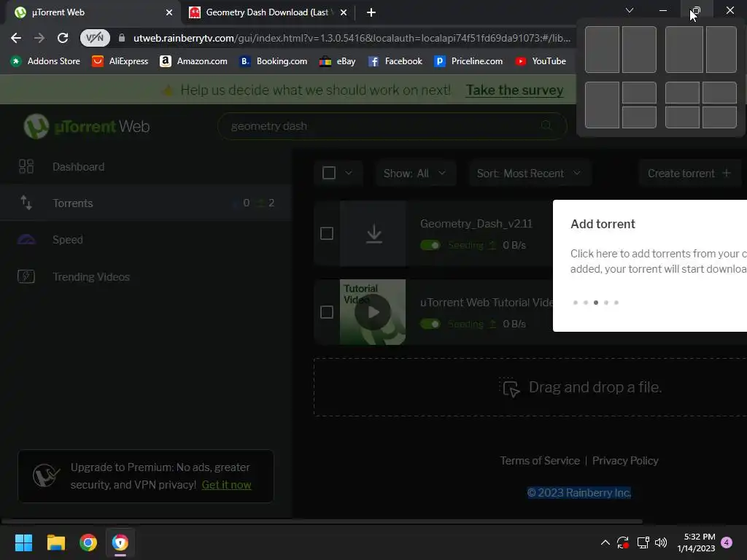Image resolution: width=747 pixels, height=560 pixels.
Task: Show hidden system tray icons
Action: [x=605, y=542]
